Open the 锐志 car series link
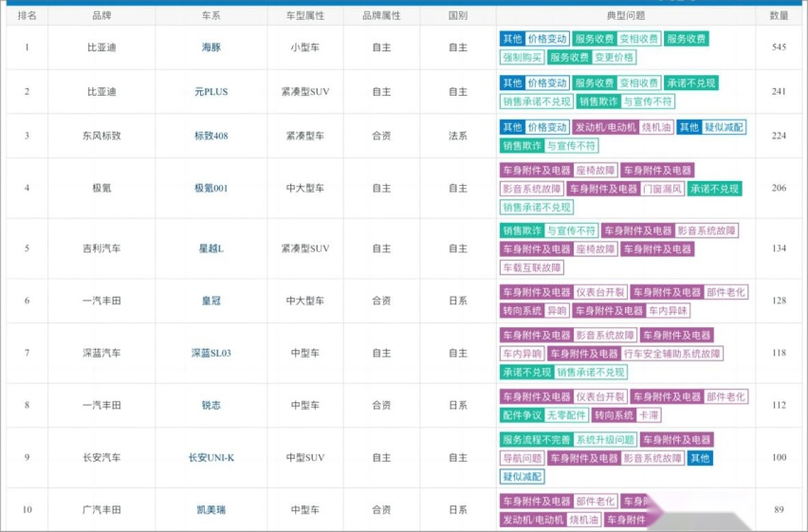This screenshot has width=808, height=532. click(x=211, y=405)
